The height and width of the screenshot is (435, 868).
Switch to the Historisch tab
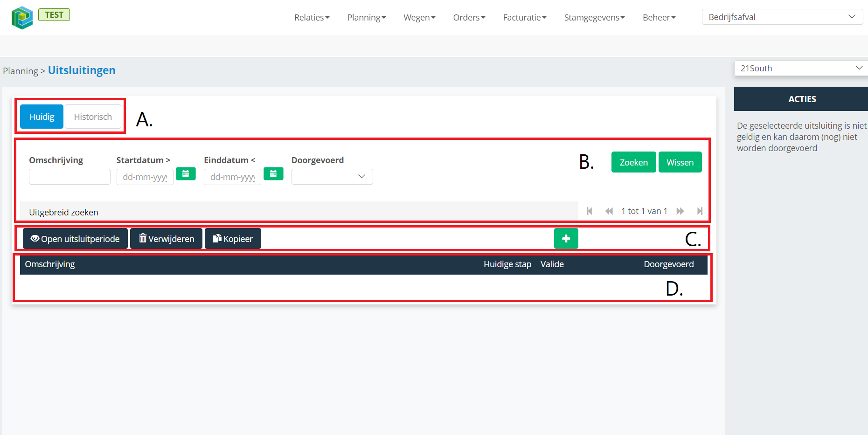click(x=93, y=117)
